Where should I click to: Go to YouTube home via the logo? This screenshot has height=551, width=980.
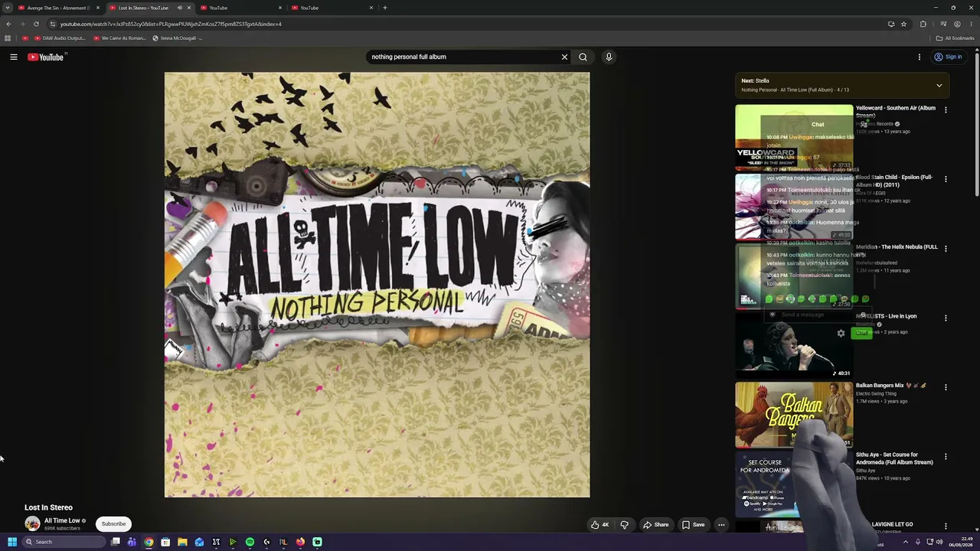click(46, 57)
